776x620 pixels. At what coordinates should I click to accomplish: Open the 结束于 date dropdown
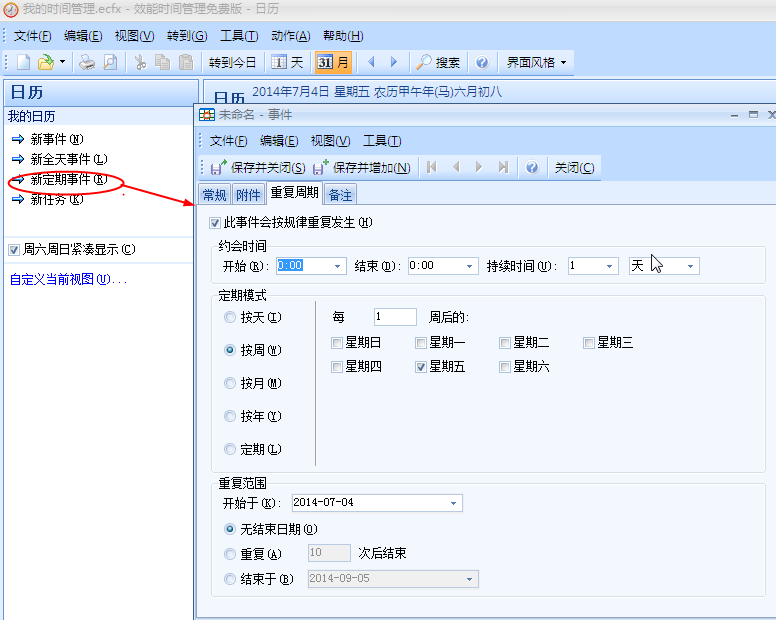point(469,579)
